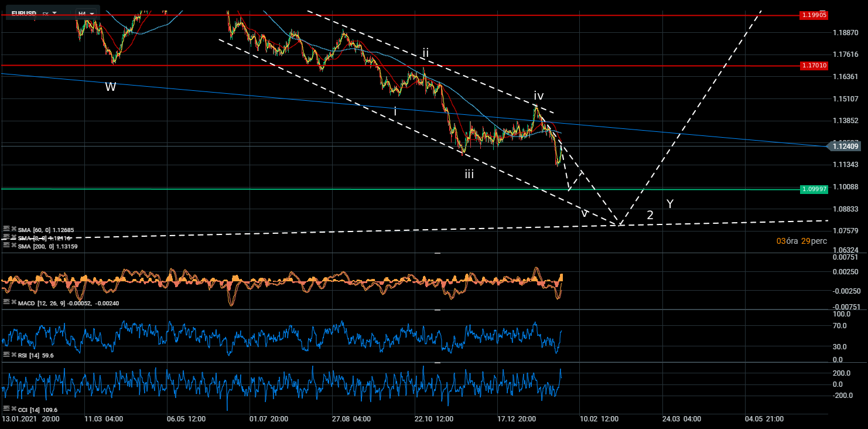Remove the RSI indicator with X

[13, 355]
